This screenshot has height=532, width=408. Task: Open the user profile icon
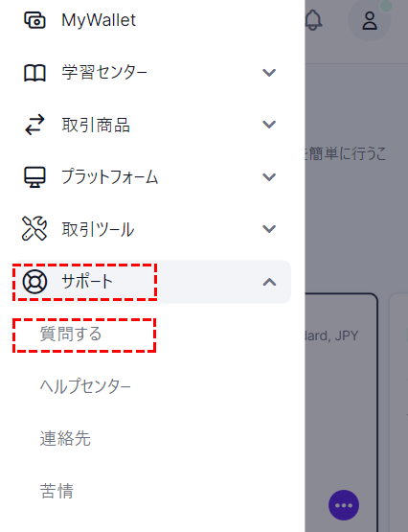pos(370,20)
